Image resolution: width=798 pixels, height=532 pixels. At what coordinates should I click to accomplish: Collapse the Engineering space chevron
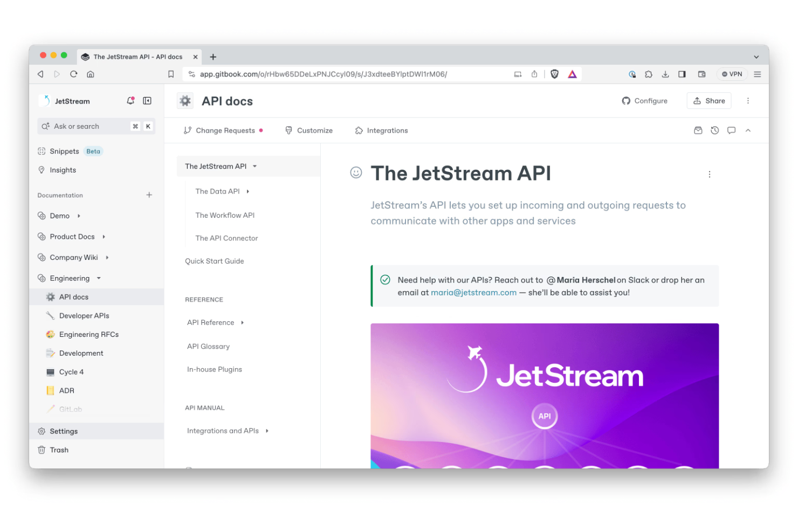(98, 278)
